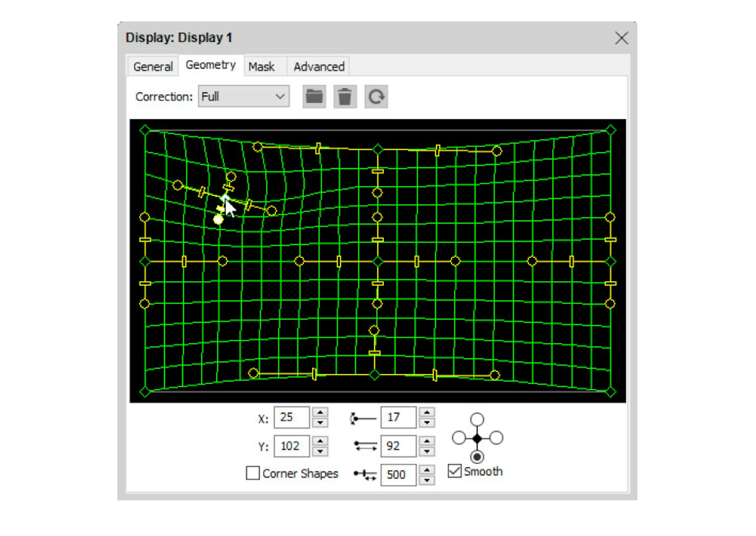The image size is (756, 536).
Task: Select the left edge middle diamond point
Action: point(145,261)
